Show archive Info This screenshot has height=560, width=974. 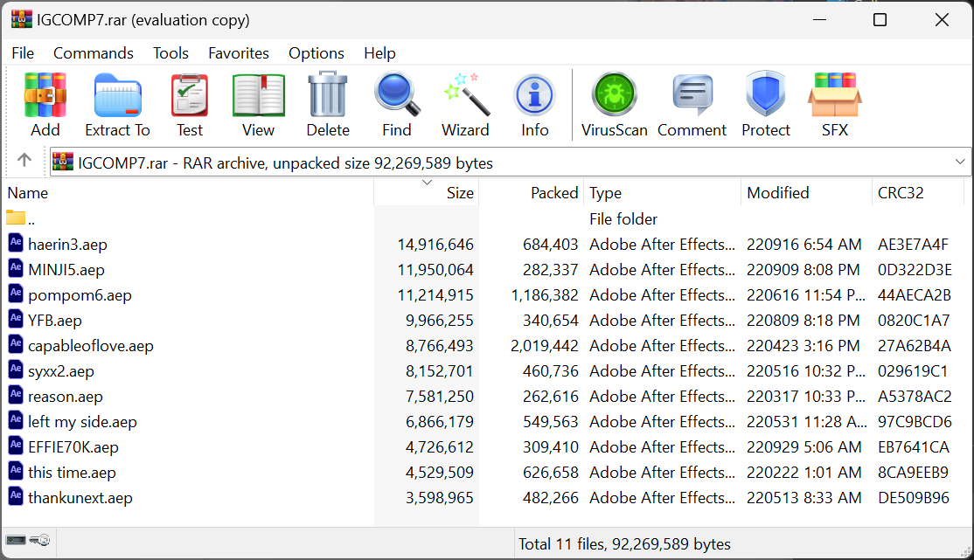534,95
